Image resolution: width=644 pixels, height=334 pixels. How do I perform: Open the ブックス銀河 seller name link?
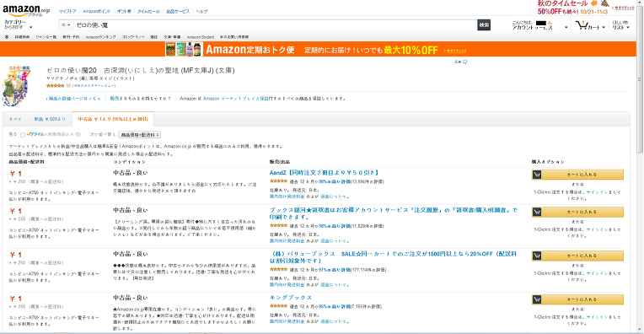pos(394,213)
